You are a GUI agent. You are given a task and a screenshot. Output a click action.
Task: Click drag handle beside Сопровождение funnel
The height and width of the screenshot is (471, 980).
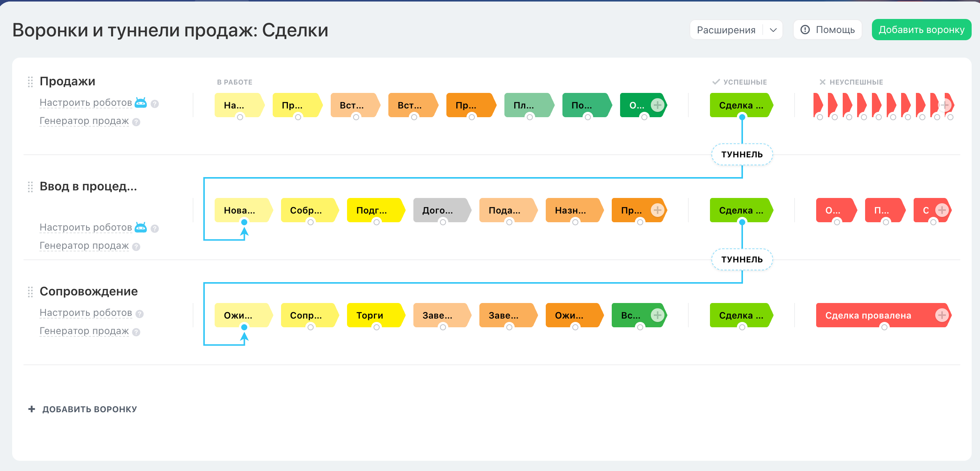[x=30, y=292]
